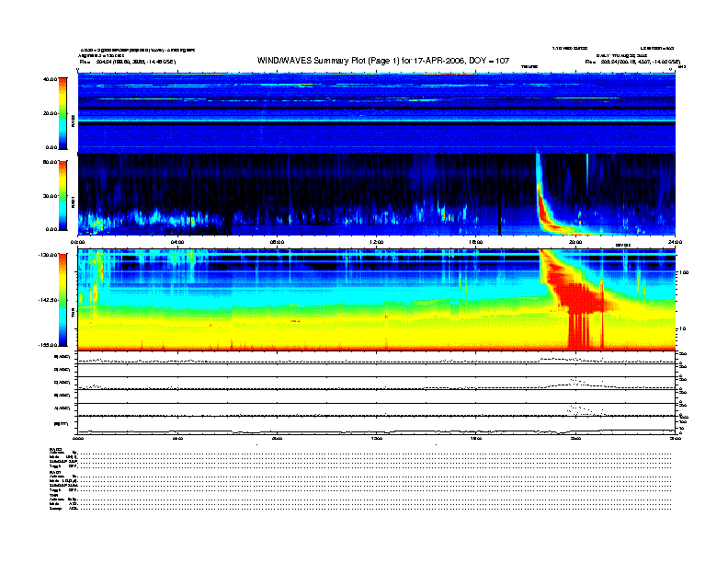The height and width of the screenshot is (563, 728).
Task: Click the bottom-most line-plot trace panel
Action: [376, 425]
